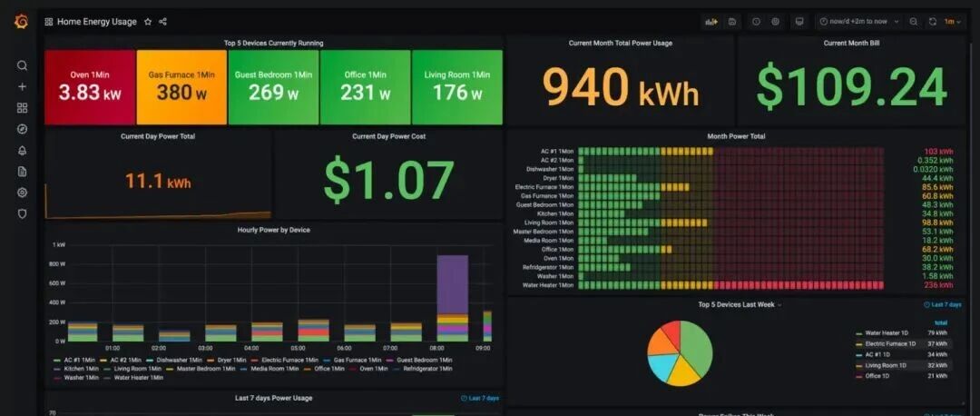980x416 pixels.
Task: Select the Living Room 1Min 176 W card
Action: coord(456,87)
